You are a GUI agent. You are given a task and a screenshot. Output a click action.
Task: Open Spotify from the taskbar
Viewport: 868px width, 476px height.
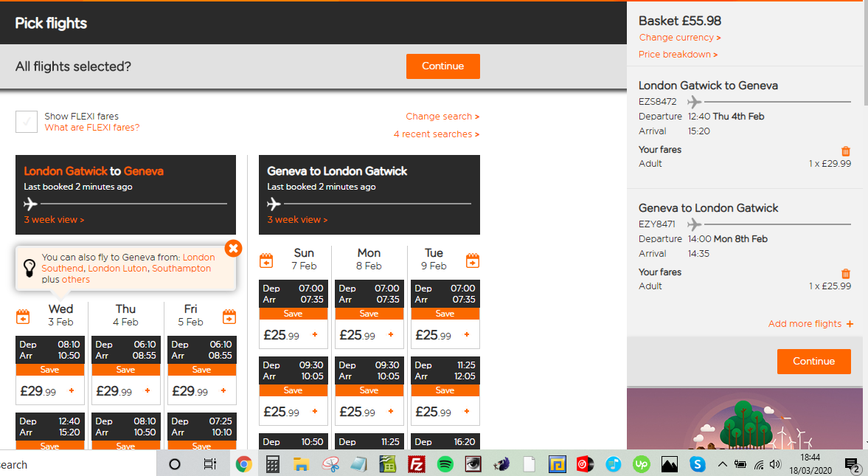(445, 464)
